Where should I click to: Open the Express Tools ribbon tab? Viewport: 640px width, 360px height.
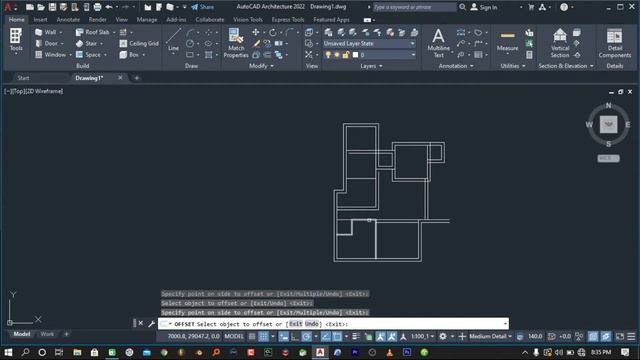pos(288,20)
